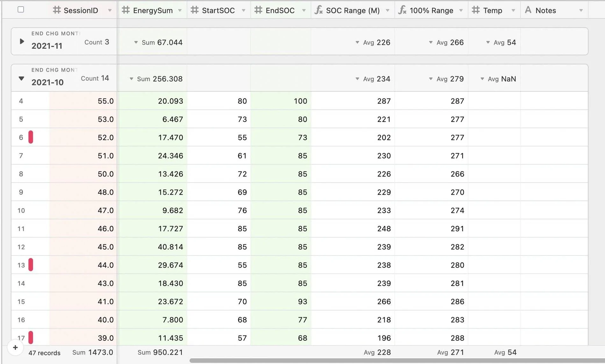Select SOC Range cell 196
Image resolution: width=605 pixels, height=364 pixels.
(353, 338)
